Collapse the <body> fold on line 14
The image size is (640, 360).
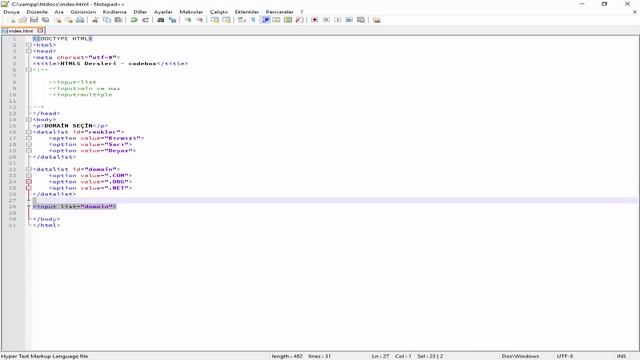(x=29, y=120)
